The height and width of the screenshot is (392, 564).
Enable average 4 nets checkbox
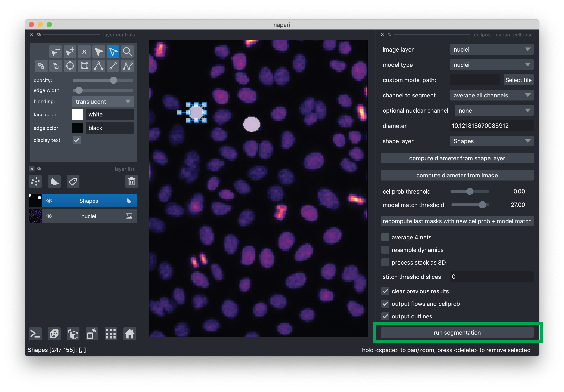point(385,237)
